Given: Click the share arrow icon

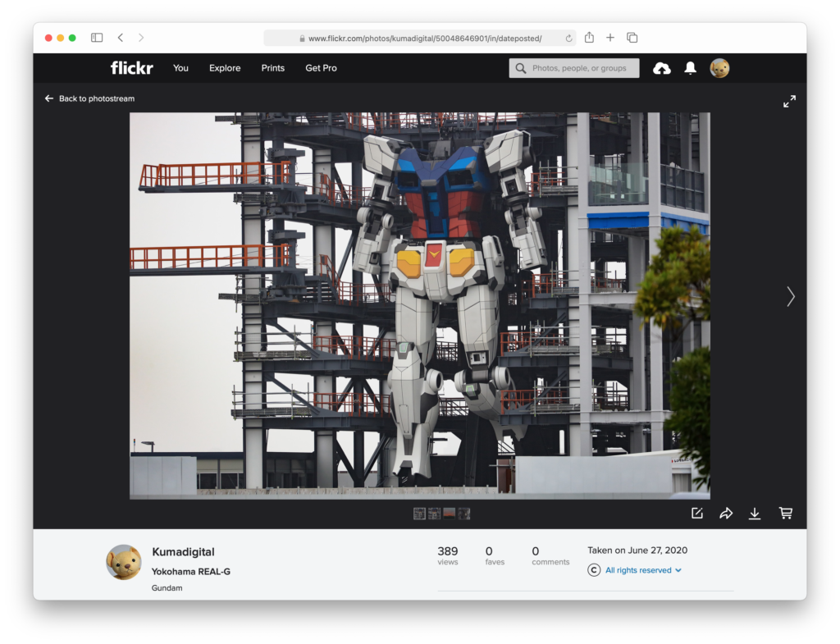Looking at the screenshot, I should click(x=726, y=514).
